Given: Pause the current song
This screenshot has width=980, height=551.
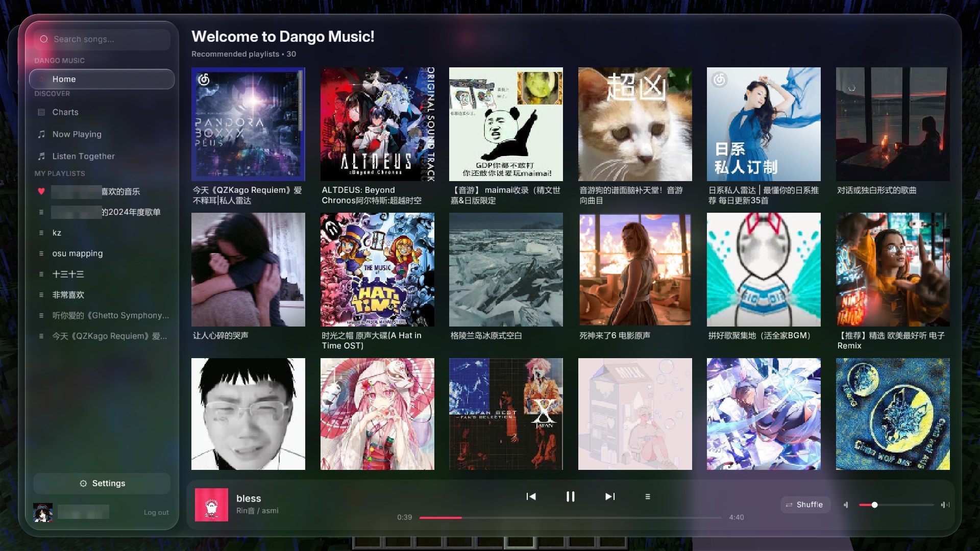Looking at the screenshot, I should (x=570, y=496).
